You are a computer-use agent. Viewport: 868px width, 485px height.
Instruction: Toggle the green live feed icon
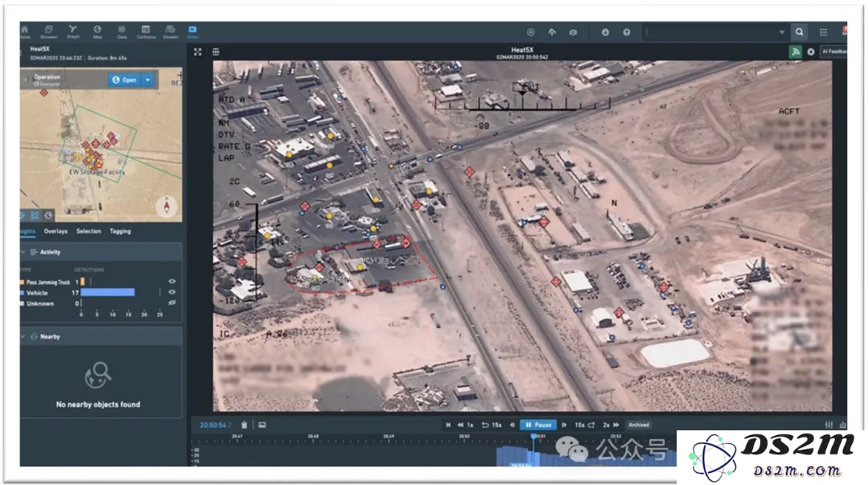click(796, 51)
